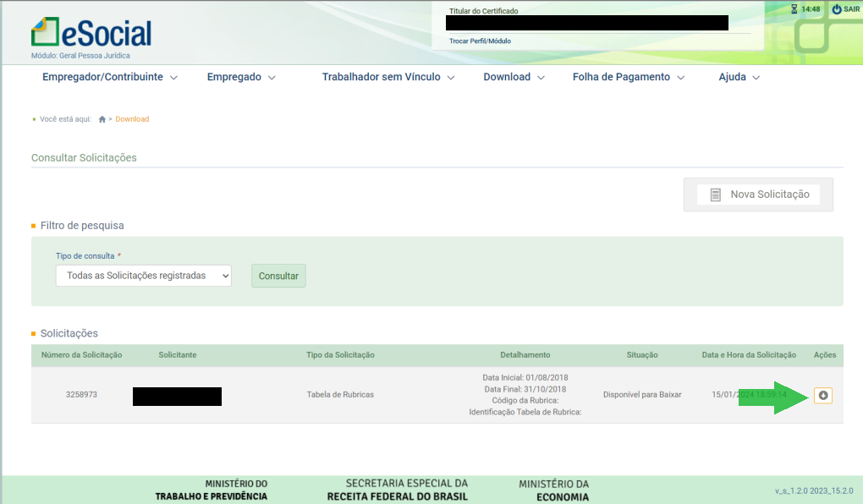Viewport: 863px width, 504px height.
Task: Expand Trabalhador sem Vínculo chevron
Action: [x=451, y=78]
